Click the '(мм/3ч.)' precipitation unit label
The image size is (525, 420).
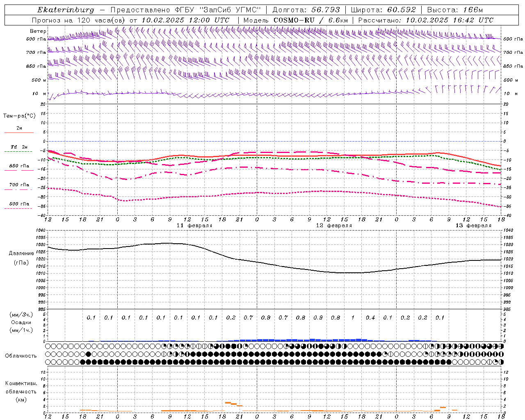point(21,315)
